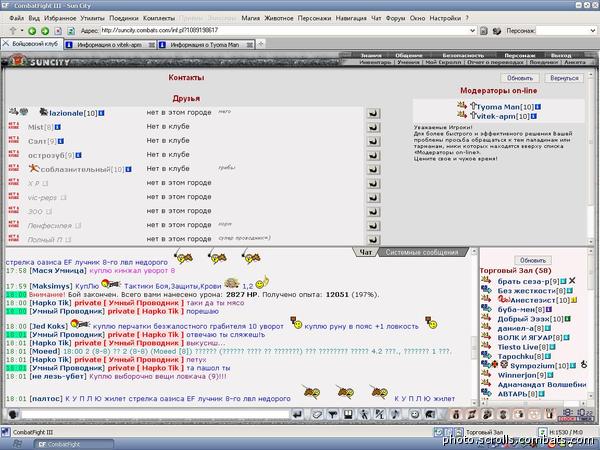The height and width of the screenshot is (450, 600).
Task: Open the Настройки menu
Action: click(445, 18)
